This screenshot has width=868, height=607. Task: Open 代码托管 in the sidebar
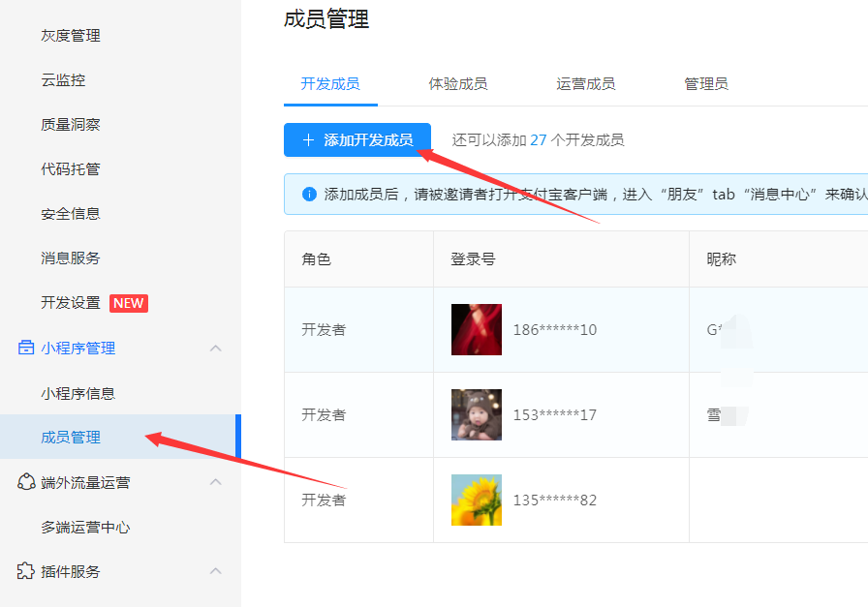pos(71,169)
